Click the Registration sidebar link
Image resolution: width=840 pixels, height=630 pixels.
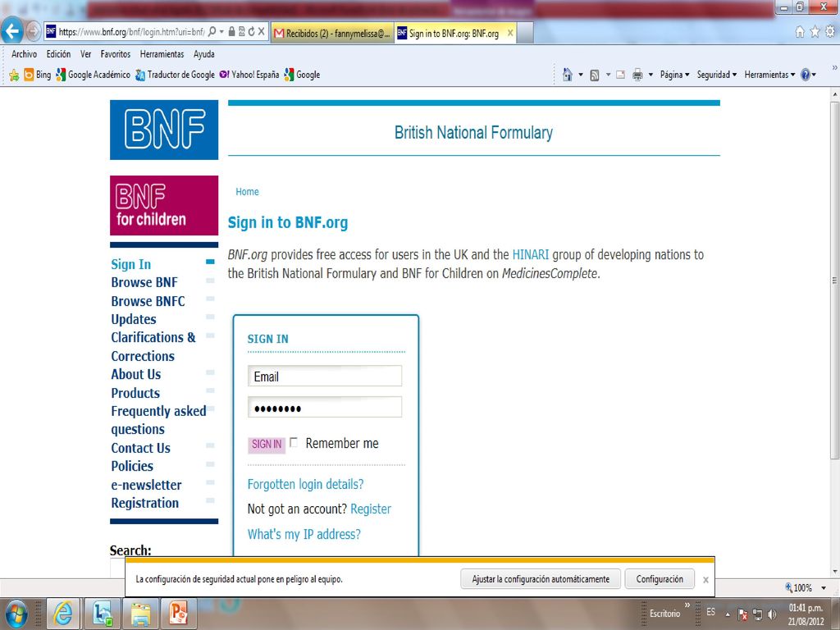pos(144,503)
